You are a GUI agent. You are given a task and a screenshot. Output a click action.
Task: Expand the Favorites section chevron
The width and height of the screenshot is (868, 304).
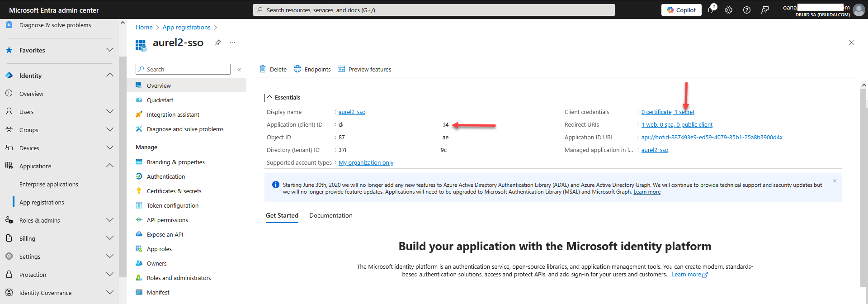tap(109, 50)
